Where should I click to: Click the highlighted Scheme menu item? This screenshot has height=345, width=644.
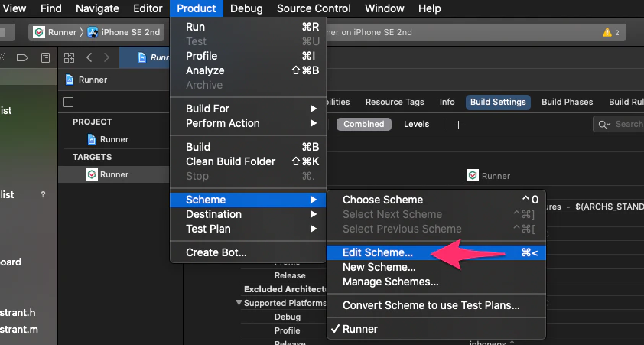click(x=248, y=200)
